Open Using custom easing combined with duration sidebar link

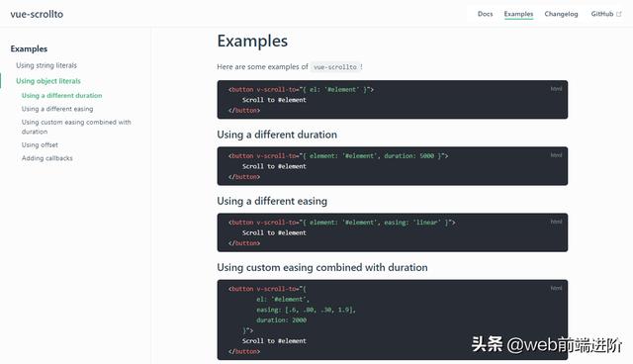pos(76,127)
